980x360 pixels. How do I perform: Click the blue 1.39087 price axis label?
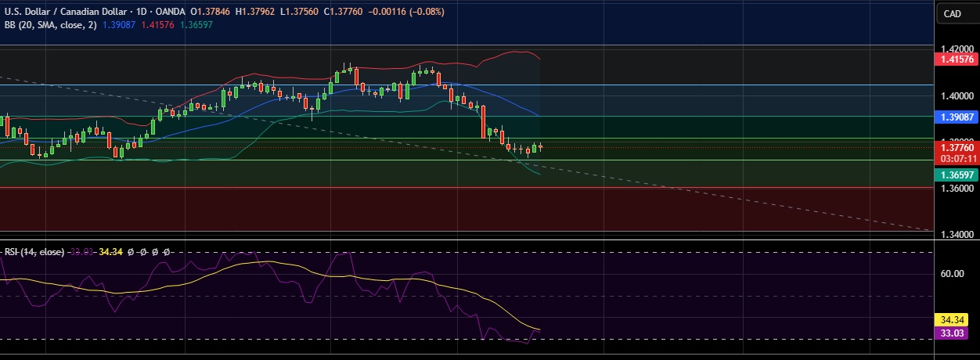(956, 116)
